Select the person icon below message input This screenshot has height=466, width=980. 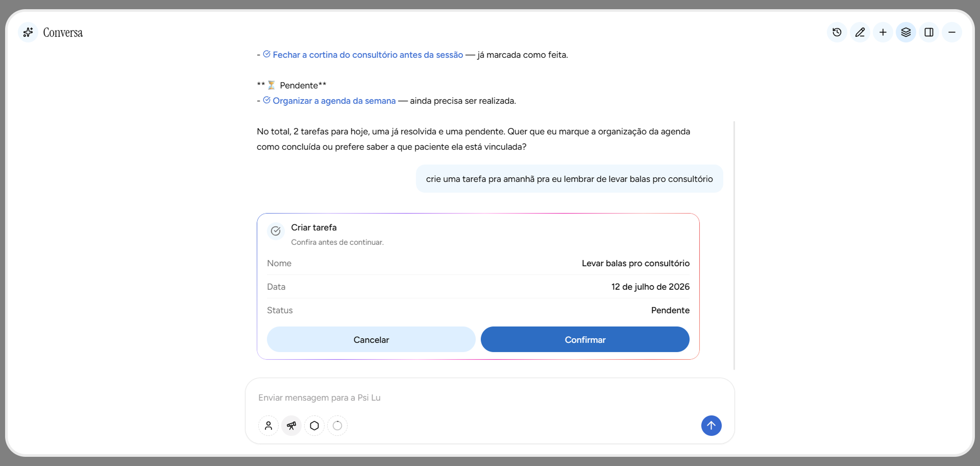[268, 426]
